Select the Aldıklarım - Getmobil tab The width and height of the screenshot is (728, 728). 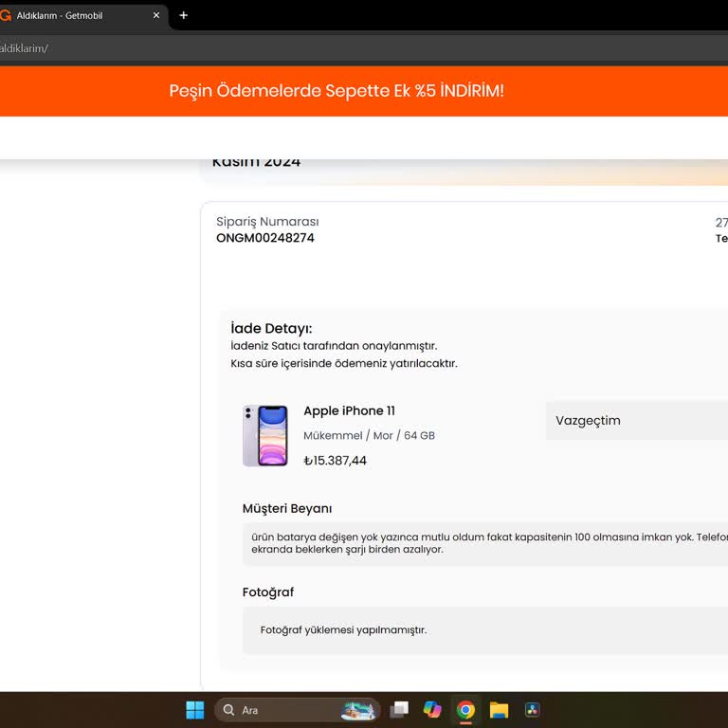pyautogui.click(x=82, y=15)
